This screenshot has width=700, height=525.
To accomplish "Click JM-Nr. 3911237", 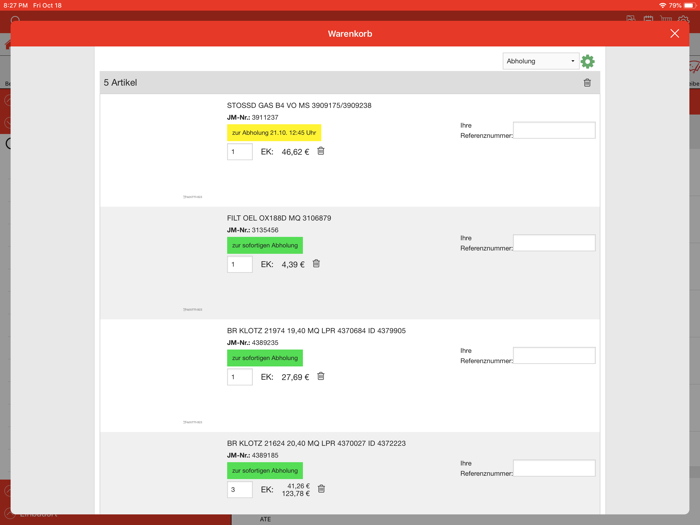I will pyautogui.click(x=252, y=117).
